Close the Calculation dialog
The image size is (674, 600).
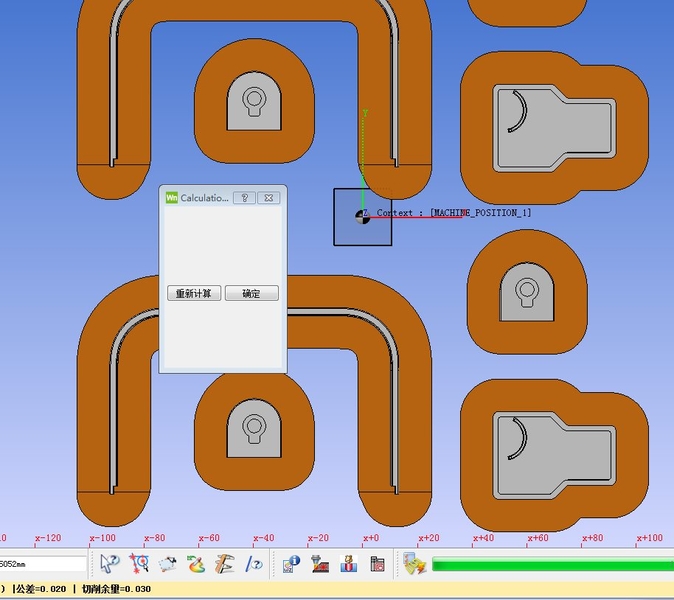[268, 198]
